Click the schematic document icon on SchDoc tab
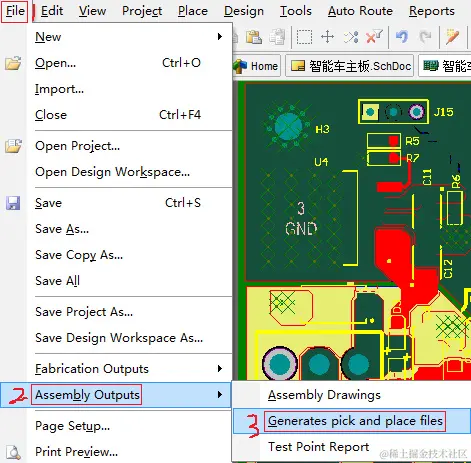 click(298, 66)
